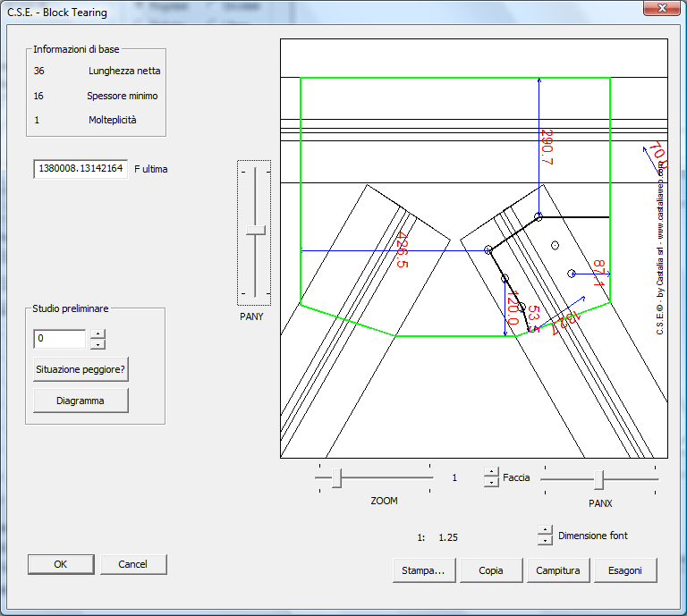Focus the F ultima value field

tap(81, 169)
